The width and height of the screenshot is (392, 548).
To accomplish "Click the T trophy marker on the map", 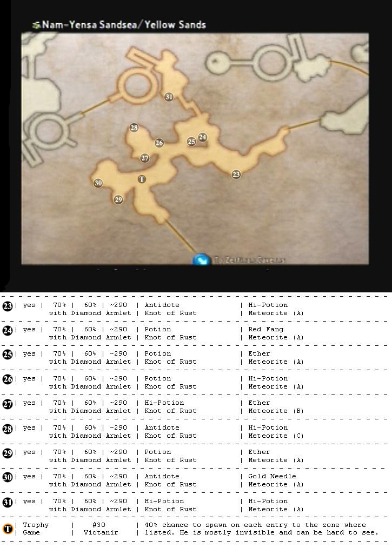I will coord(142,179).
